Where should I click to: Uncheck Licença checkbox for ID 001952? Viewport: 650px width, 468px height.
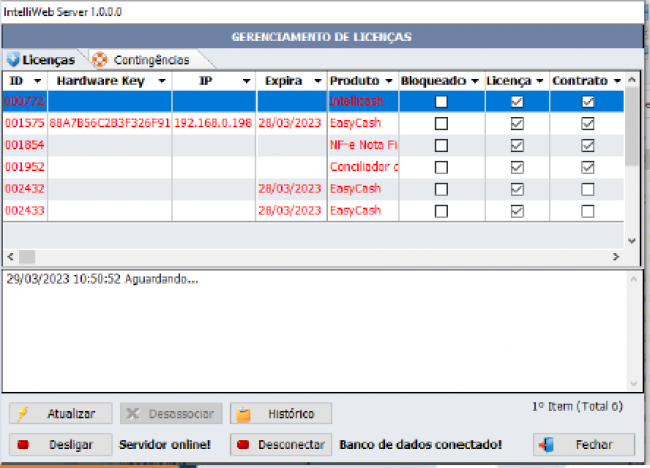[x=517, y=167]
